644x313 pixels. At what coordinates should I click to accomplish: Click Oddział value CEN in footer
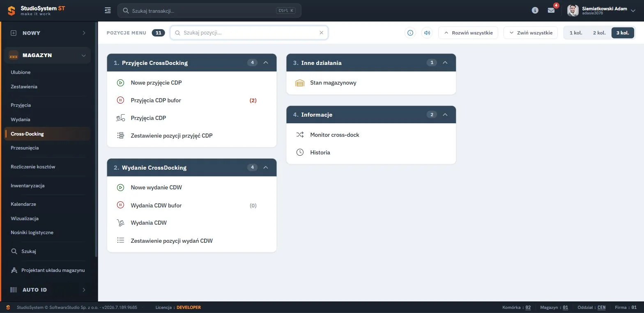click(601, 307)
